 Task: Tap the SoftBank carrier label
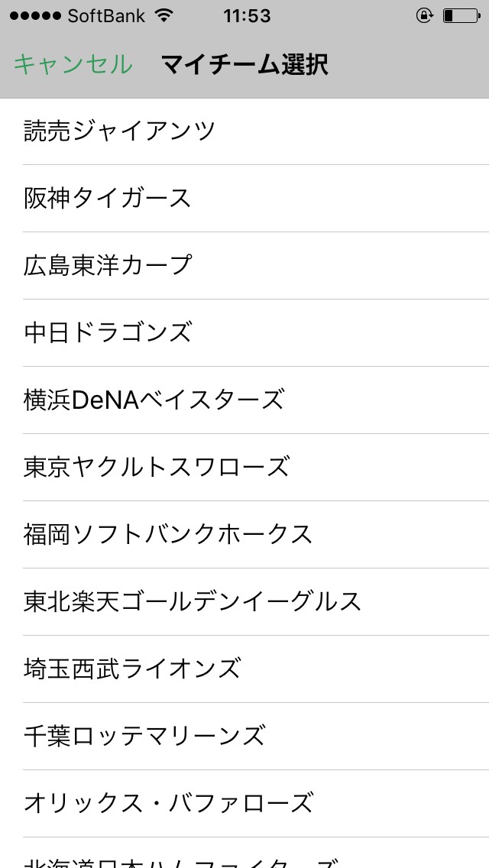coord(106,15)
